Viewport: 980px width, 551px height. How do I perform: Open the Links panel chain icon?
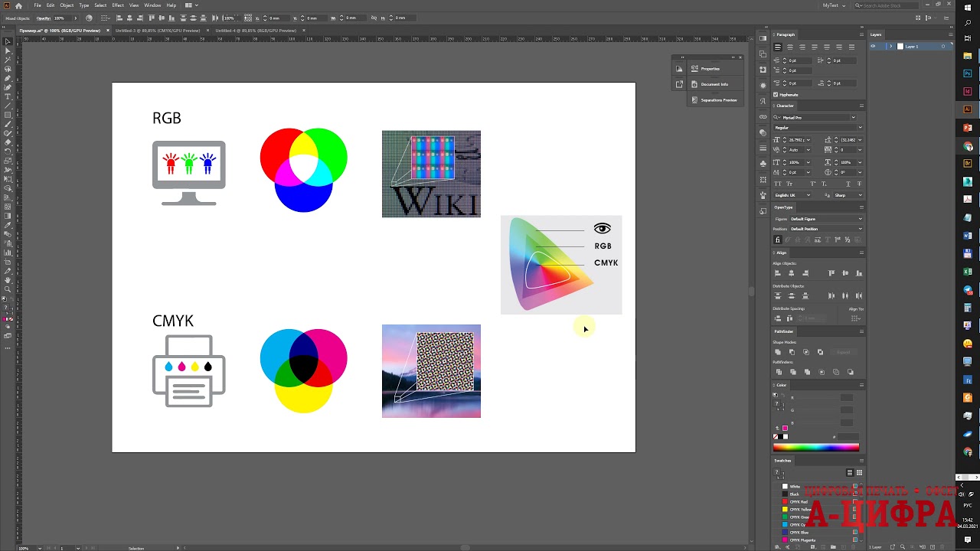[x=763, y=116]
